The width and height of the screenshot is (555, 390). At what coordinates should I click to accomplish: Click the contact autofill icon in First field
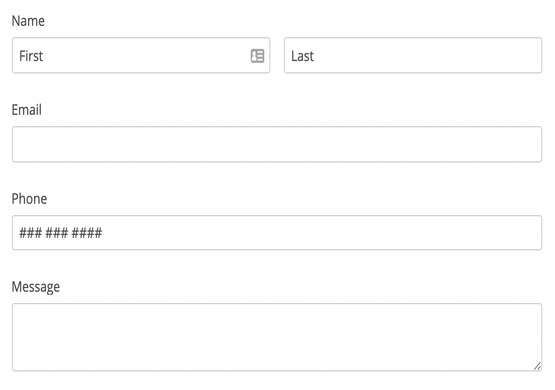click(257, 56)
